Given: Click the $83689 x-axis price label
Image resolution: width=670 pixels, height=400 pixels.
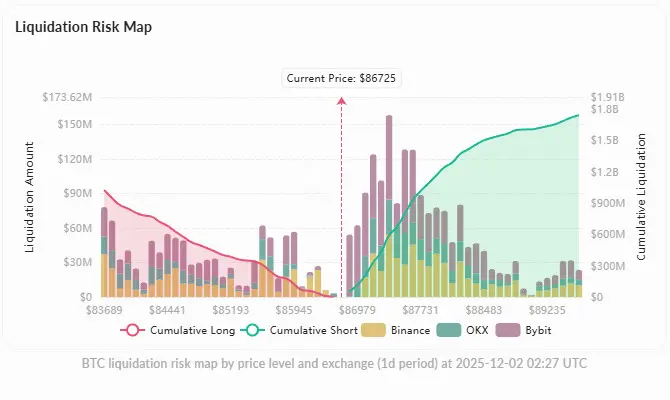Looking at the screenshot, I should [103, 311].
